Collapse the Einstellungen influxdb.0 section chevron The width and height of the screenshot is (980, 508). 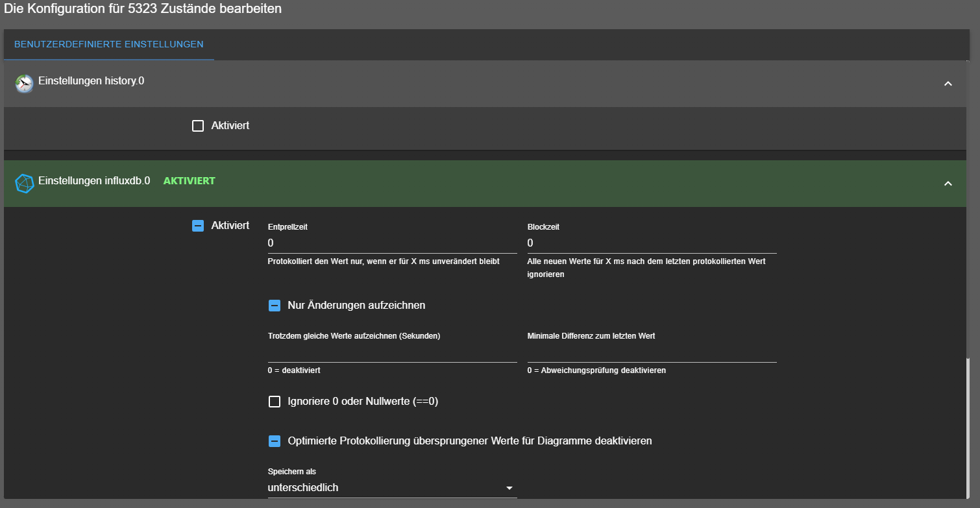tap(948, 184)
